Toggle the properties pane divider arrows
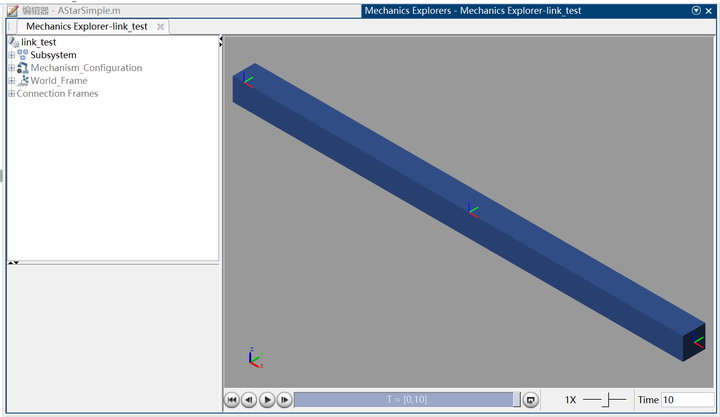This screenshot has width=720, height=417. click(x=13, y=263)
